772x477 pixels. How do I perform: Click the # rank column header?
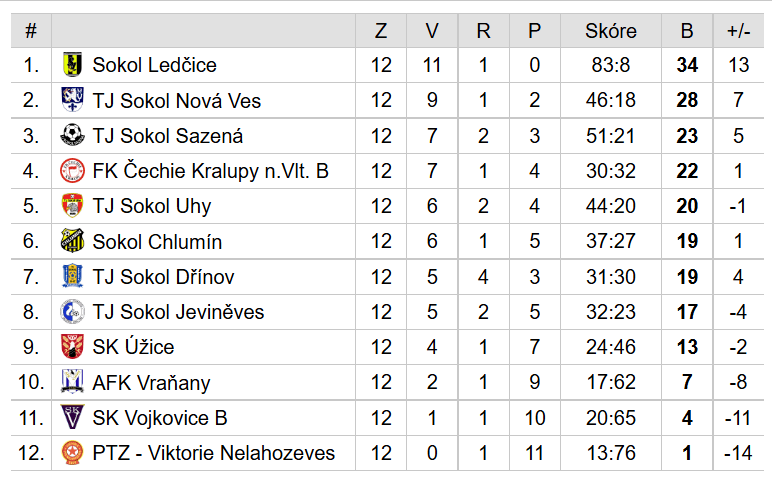tap(31, 31)
